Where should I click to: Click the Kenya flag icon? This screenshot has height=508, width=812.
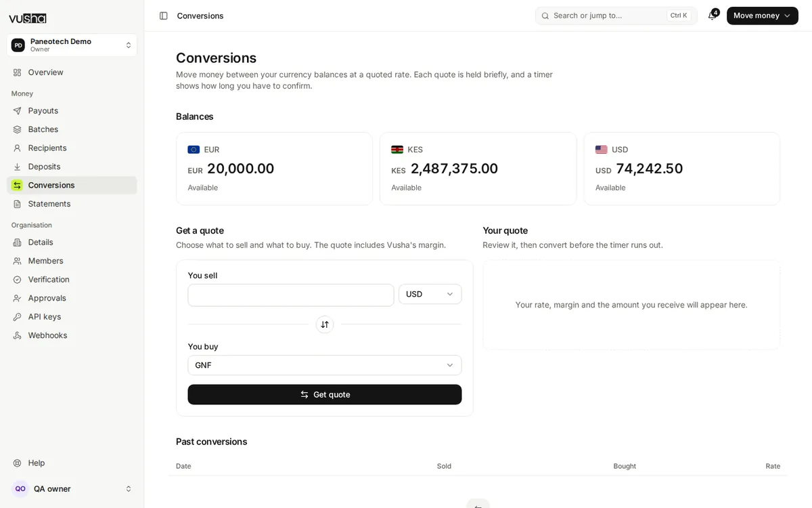397,150
